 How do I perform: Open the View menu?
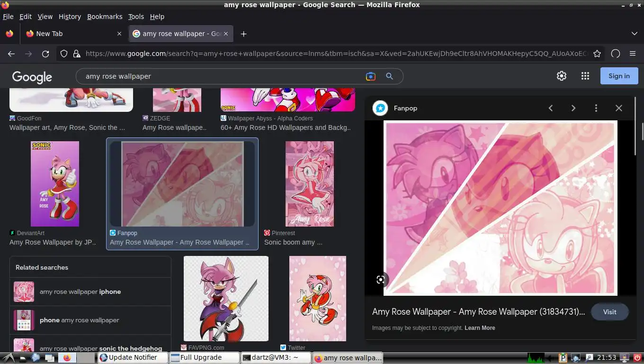(x=45, y=17)
